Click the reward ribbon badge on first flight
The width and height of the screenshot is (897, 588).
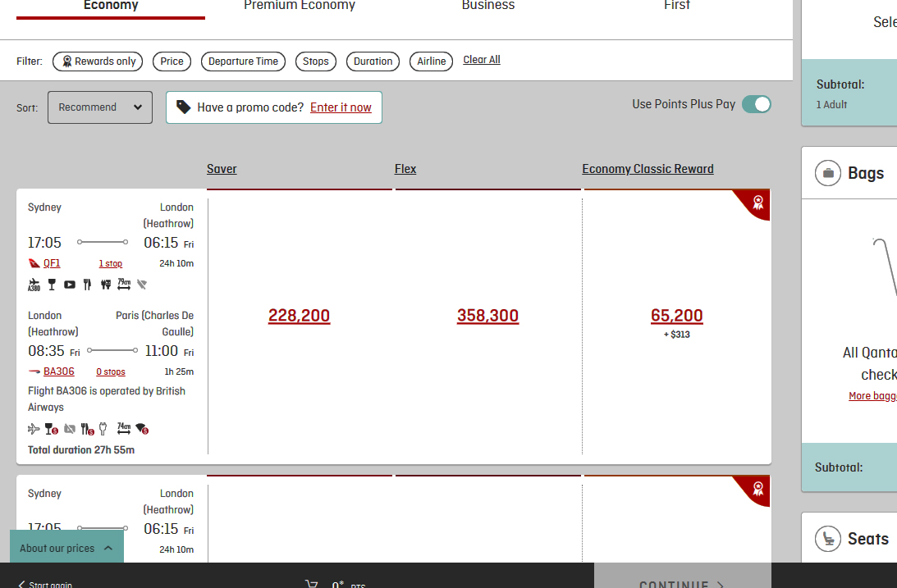click(x=757, y=203)
